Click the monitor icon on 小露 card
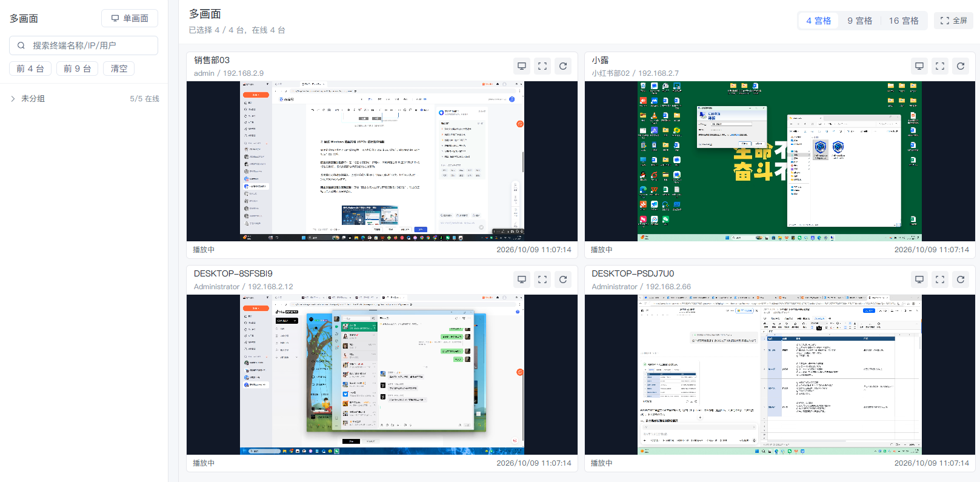The height and width of the screenshot is (482, 980). click(919, 66)
